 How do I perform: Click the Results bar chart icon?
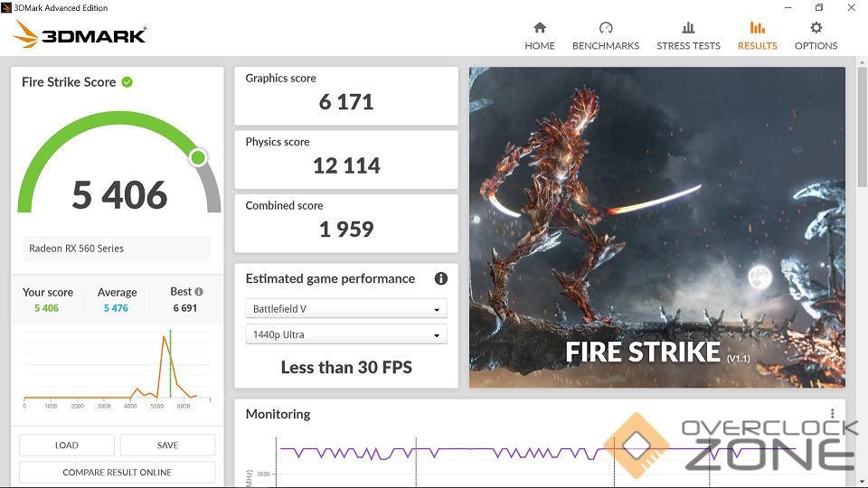758,28
